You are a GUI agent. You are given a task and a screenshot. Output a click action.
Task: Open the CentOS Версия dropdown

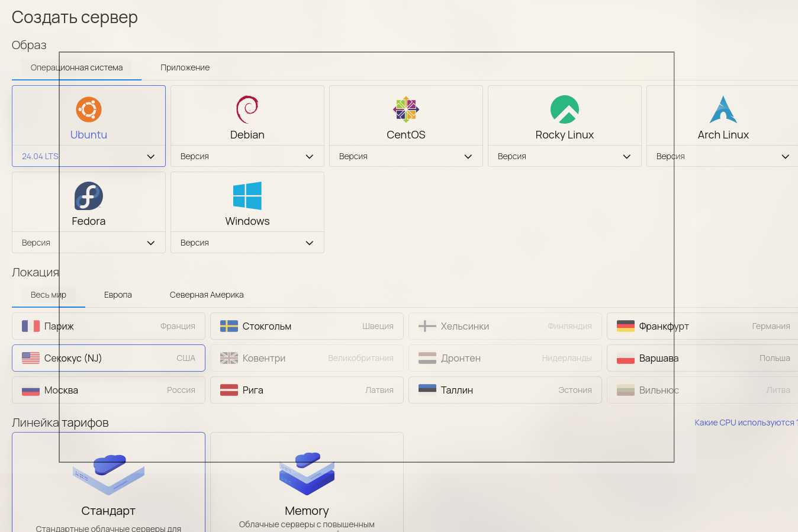point(406,156)
